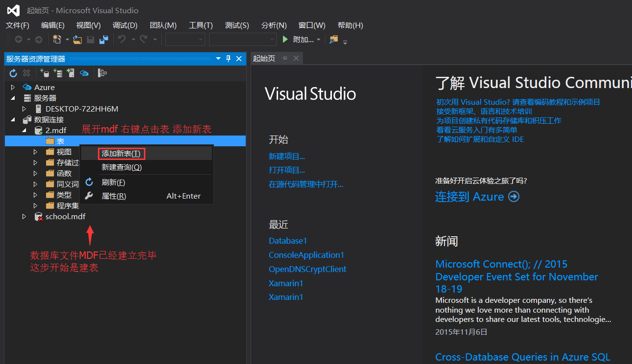Click the single-disk Save icon
Image resolution: width=632 pixels, height=364 pixels.
click(91, 40)
